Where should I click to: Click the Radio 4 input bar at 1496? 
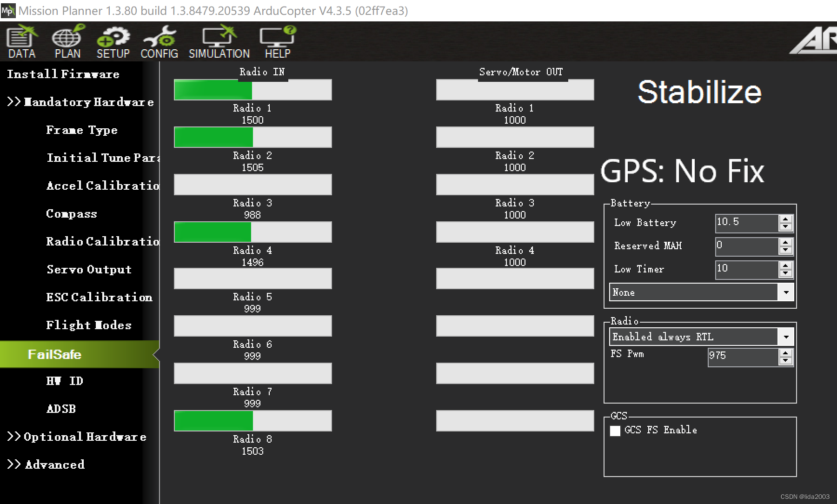click(x=253, y=232)
